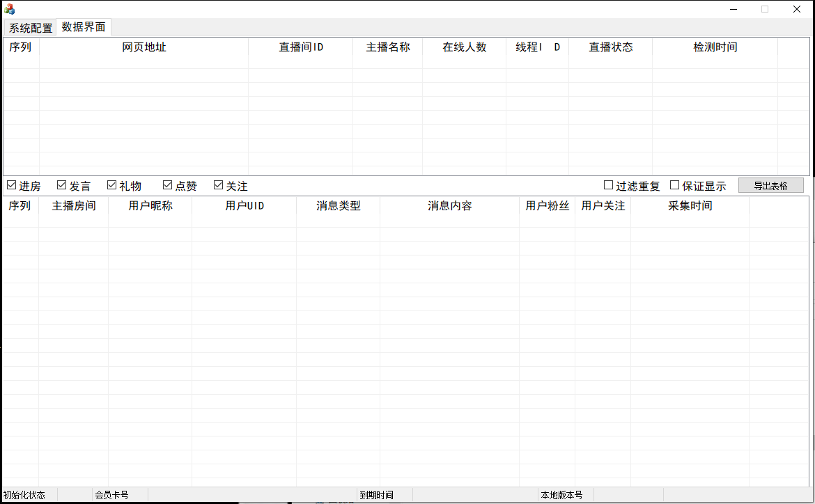Sort by 采集时间 column header

click(690, 206)
